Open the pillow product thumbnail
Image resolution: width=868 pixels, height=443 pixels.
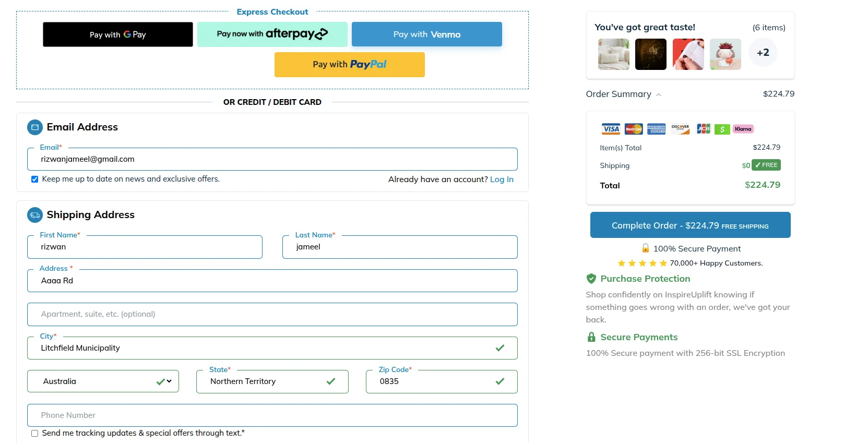click(614, 54)
